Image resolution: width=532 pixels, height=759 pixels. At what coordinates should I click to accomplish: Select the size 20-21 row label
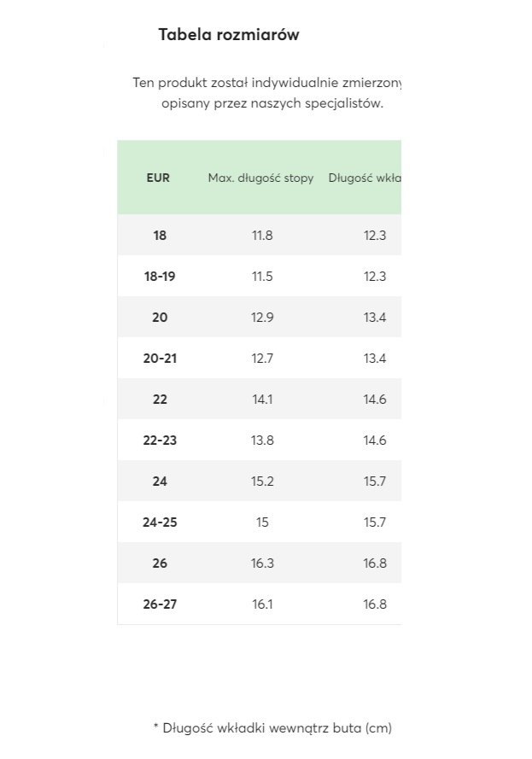[x=160, y=359]
